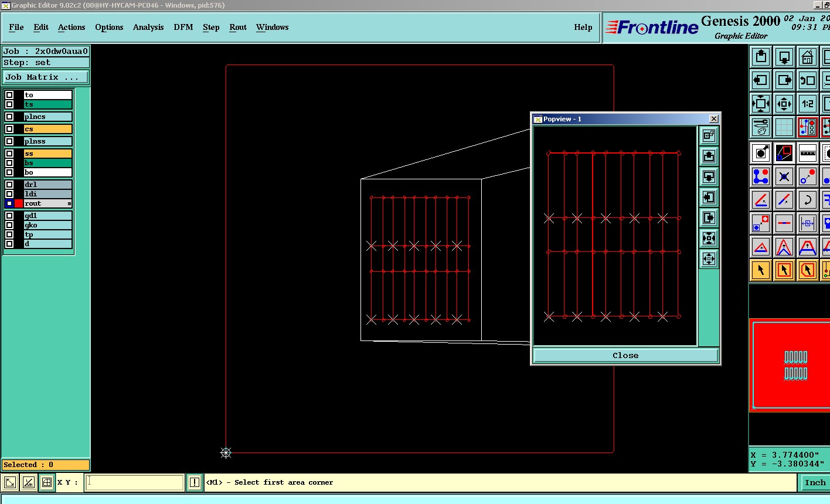
Task: Click the X Y coordinate input field
Action: click(x=135, y=483)
